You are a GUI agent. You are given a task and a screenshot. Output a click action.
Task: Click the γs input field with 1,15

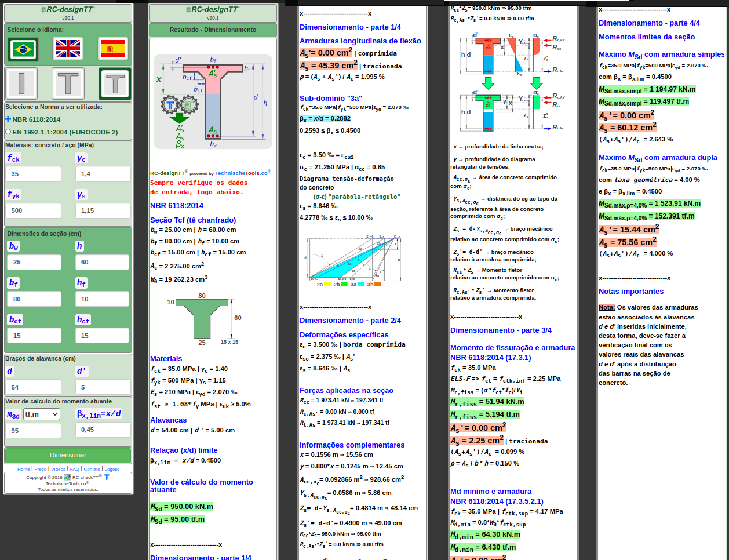pyautogui.click(x=103, y=210)
